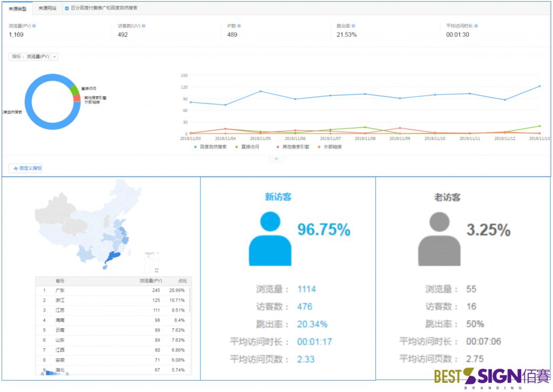This screenshot has width=553, height=392.
Task: Open the 指标: 浏览量(PV) dropdown
Action: [x=33, y=56]
